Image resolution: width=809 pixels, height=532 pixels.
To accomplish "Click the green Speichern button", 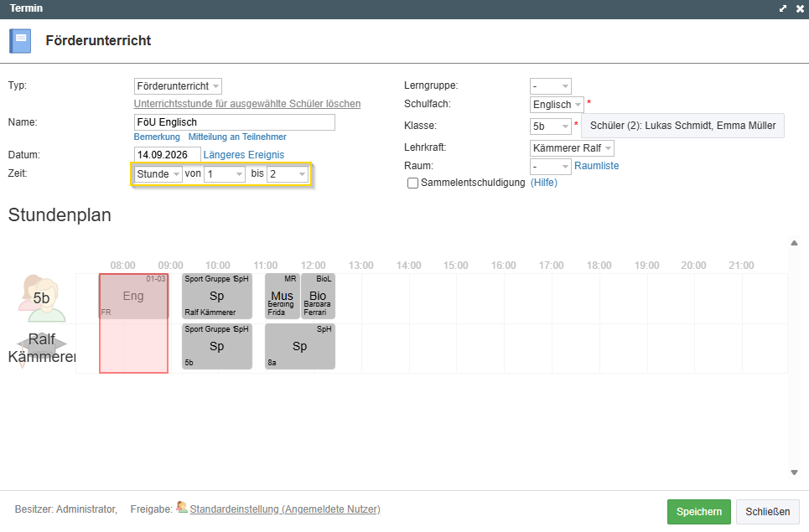I will pos(698,511).
